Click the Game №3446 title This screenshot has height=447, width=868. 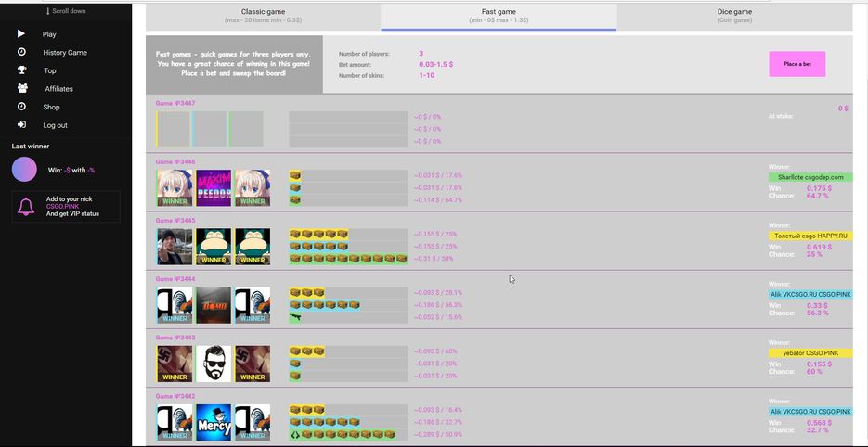pos(175,162)
